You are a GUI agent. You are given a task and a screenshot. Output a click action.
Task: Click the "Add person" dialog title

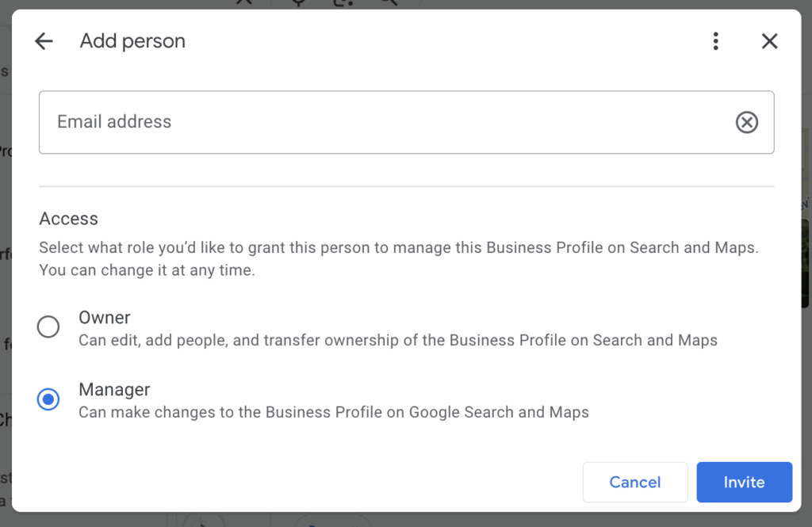point(132,41)
